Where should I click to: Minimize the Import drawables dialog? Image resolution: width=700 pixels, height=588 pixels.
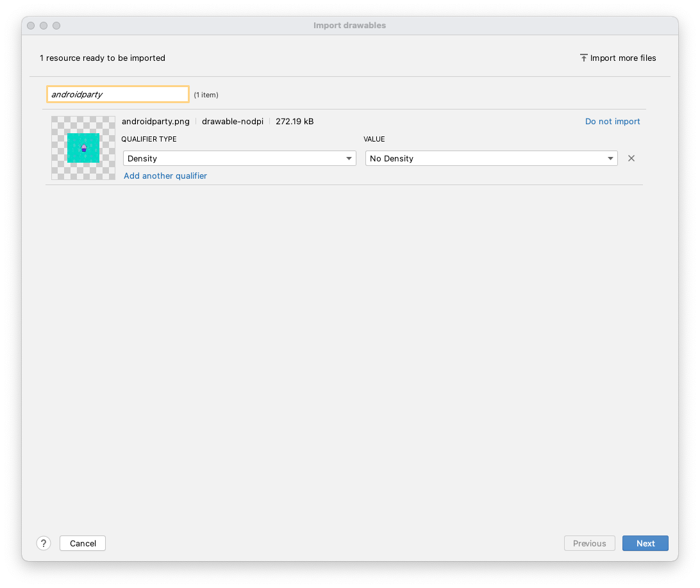(44, 26)
